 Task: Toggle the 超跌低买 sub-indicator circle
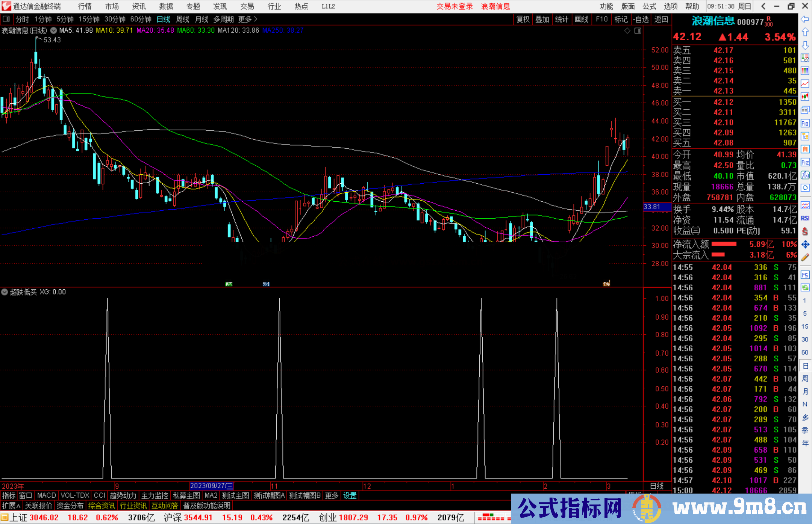(5, 292)
